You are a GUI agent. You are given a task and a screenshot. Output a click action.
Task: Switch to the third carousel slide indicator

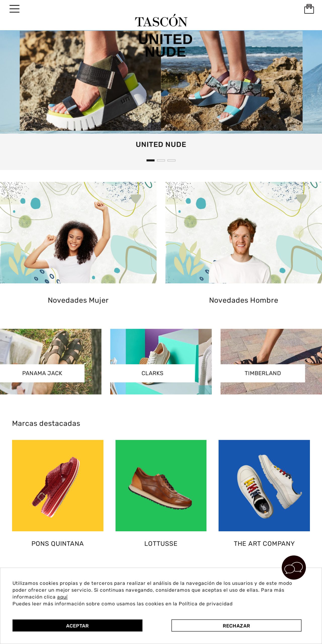coord(171,160)
